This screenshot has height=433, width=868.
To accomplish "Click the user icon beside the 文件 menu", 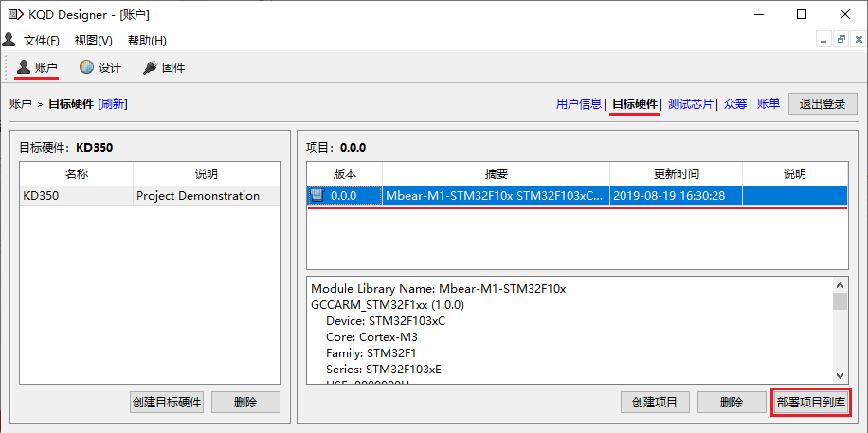I will coord(9,40).
